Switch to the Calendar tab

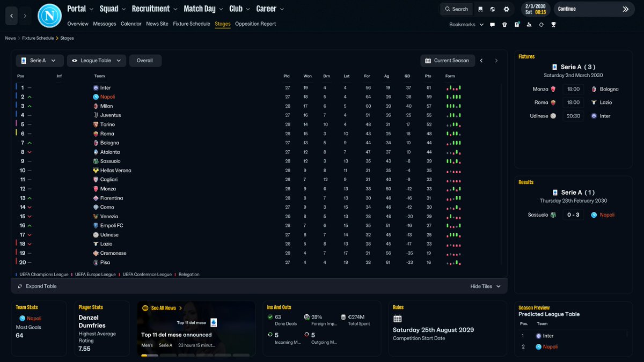pyautogui.click(x=131, y=24)
